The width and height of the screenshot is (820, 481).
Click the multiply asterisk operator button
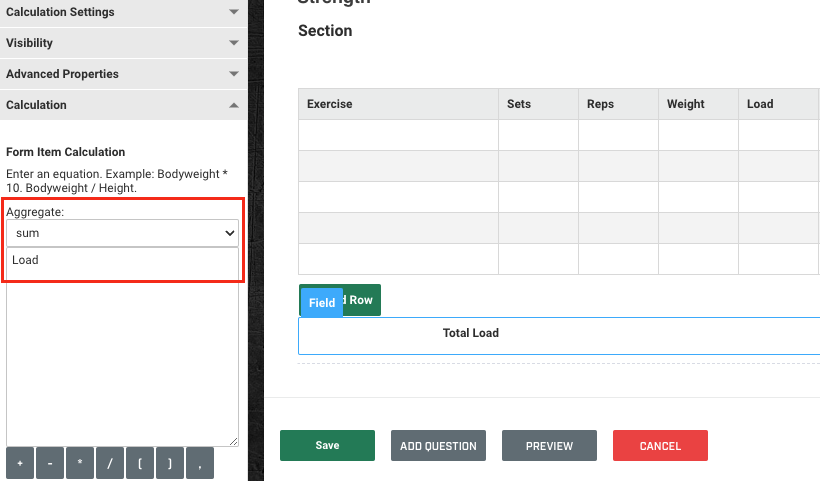coord(80,465)
